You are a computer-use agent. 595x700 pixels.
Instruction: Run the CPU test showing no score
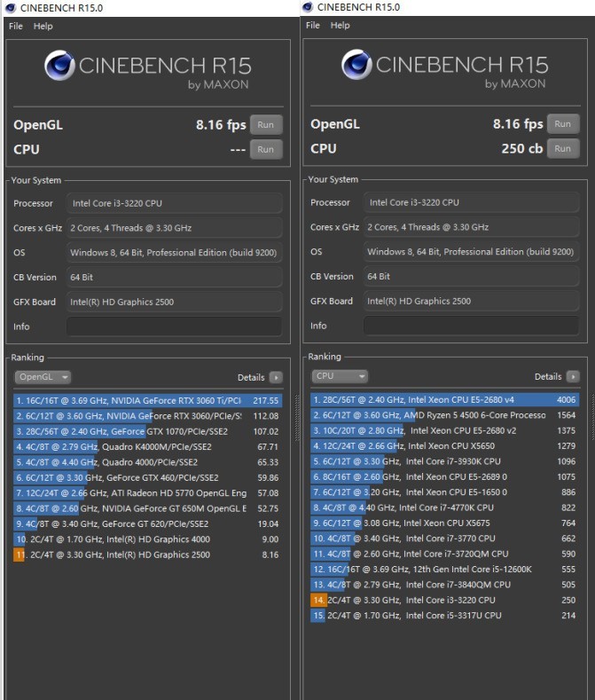point(265,149)
